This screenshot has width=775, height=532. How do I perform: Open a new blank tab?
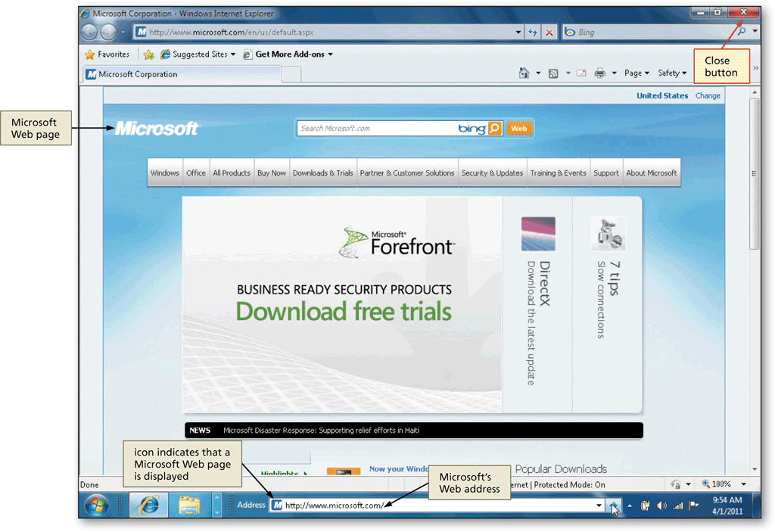[291, 75]
